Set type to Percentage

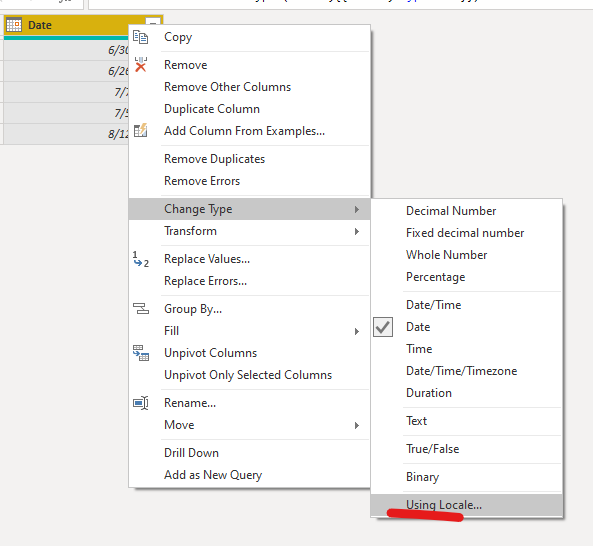click(x=466, y=277)
